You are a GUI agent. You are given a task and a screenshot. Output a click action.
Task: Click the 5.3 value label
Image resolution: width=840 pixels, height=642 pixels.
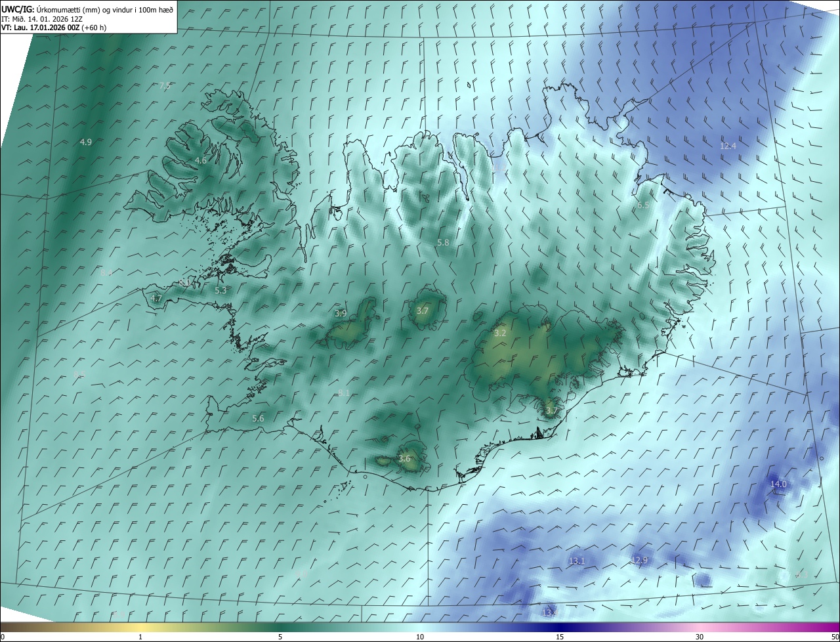(x=220, y=290)
